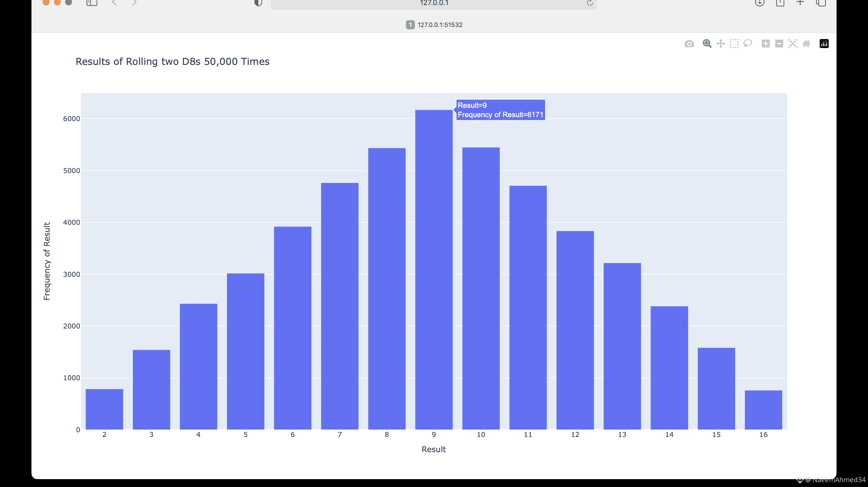
Task: Open the privacy shield icon
Action: [258, 3]
